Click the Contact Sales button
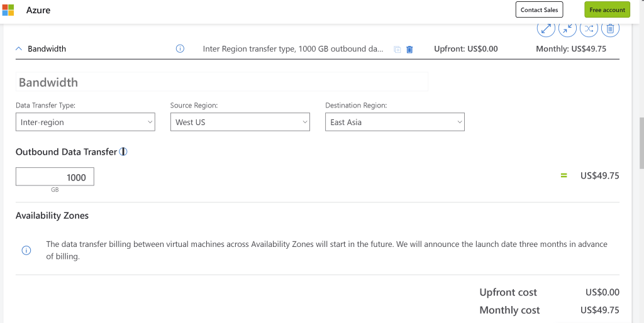Image resolution: width=644 pixels, height=323 pixels. pyautogui.click(x=539, y=10)
